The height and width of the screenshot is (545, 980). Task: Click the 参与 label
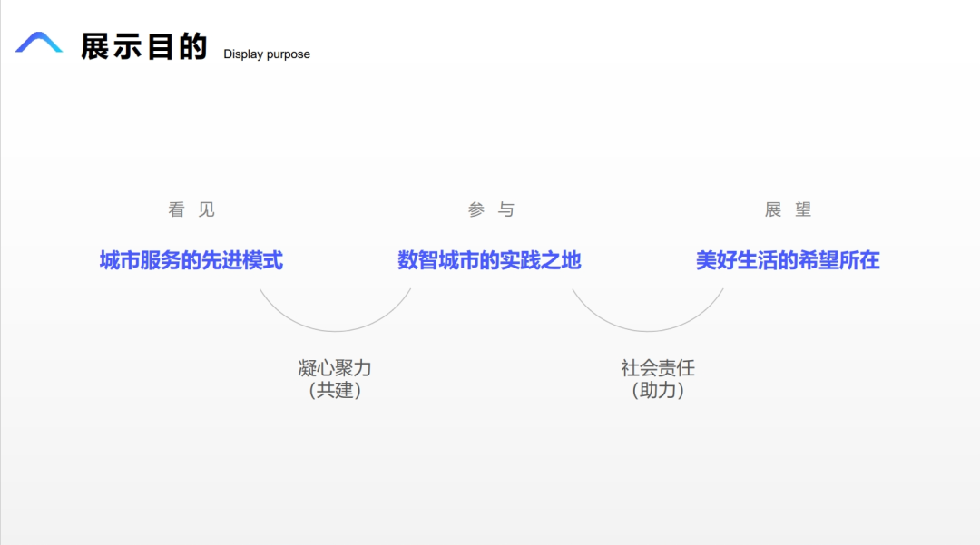tap(490, 209)
